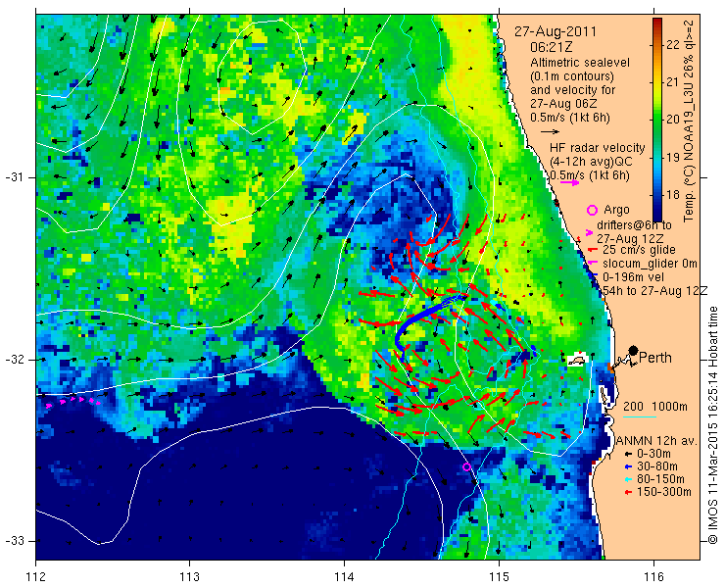
Task: Click the '114' longitude axis label
Action: (x=345, y=577)
